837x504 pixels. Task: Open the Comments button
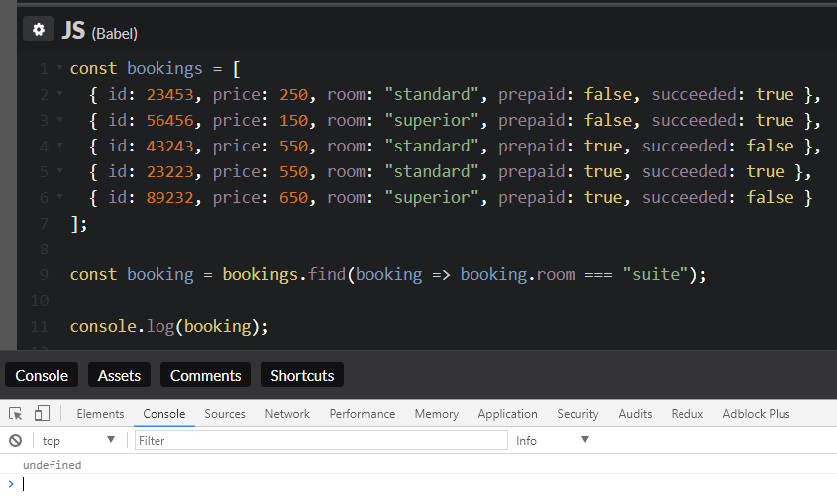[205, 375]
